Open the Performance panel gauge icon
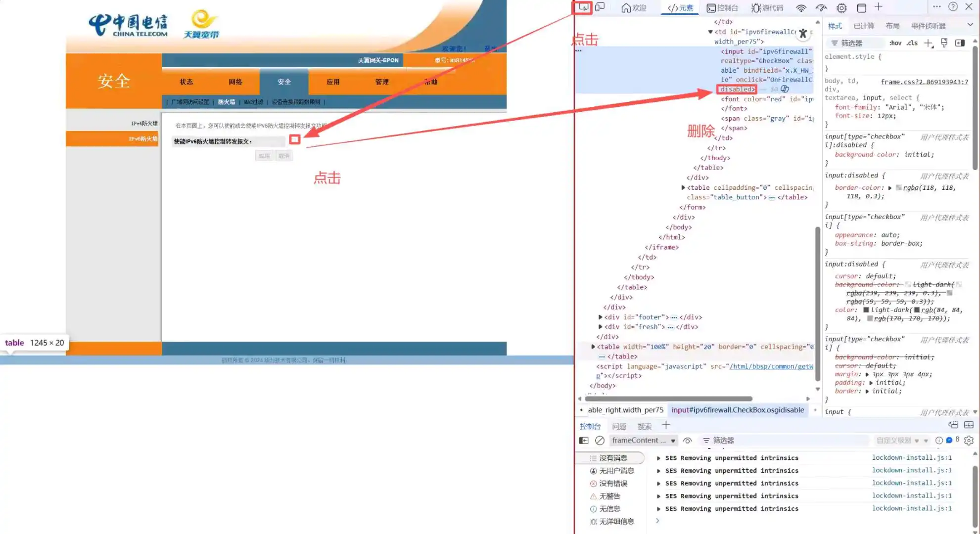Image resolution: width=980 pixels, height=534 pixels. [x=821, y=8]
